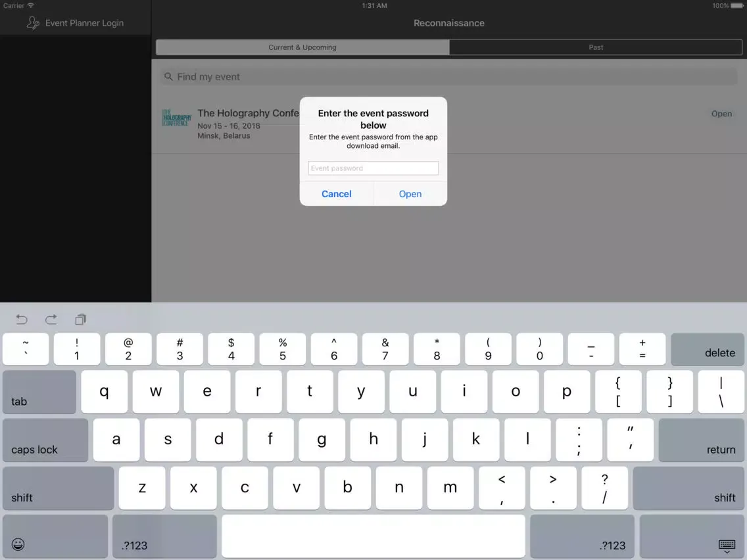Tap the w key

(x=156, y=392)
